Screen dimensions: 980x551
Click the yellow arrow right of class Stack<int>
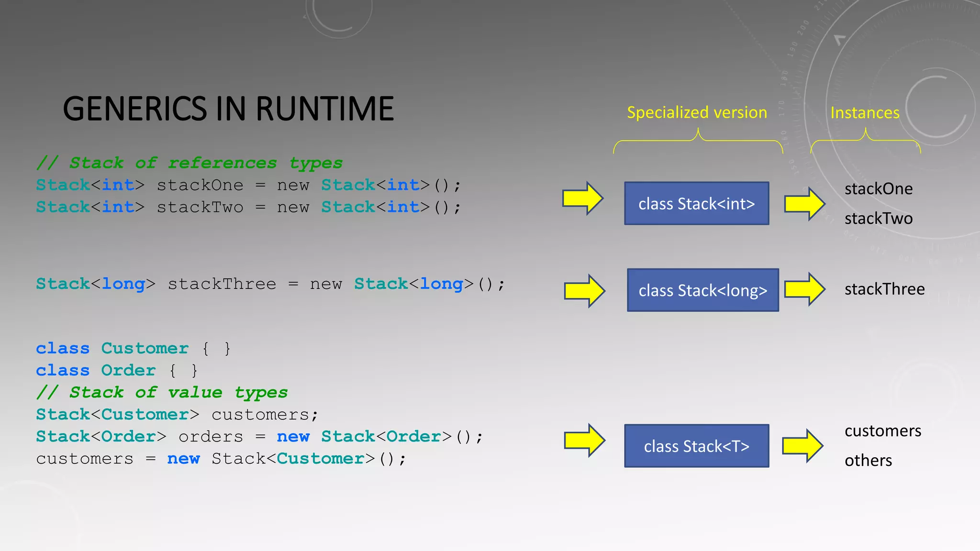[x=804, y=204]
